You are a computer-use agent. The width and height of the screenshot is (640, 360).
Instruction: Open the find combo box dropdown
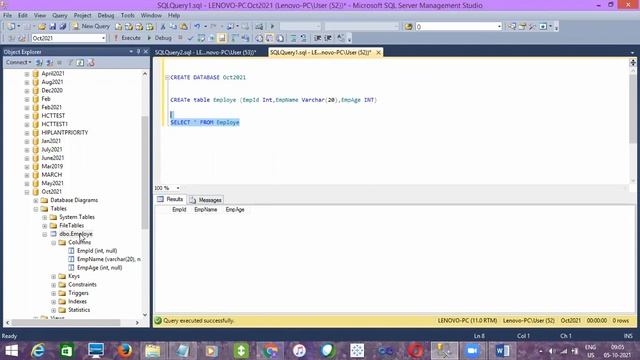[499, 27]
